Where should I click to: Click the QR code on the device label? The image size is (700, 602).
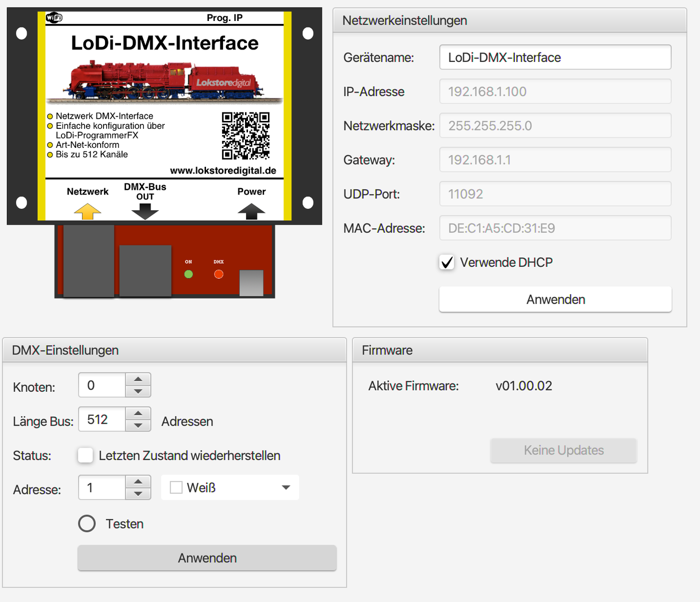245,135
